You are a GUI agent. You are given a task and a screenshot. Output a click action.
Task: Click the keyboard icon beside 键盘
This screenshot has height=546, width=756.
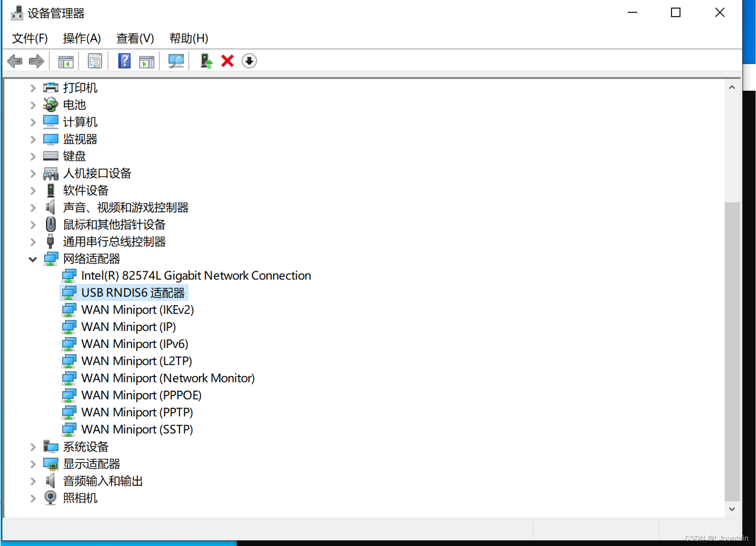[50, 156]
